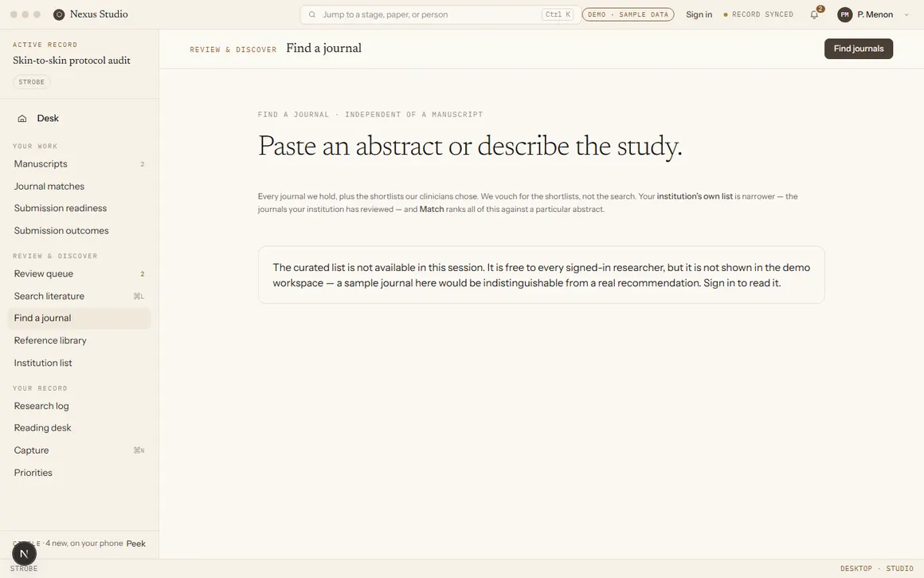This screenshot has height=578, width=924.
Task: Open Search literature
Action: coord(79,296)
